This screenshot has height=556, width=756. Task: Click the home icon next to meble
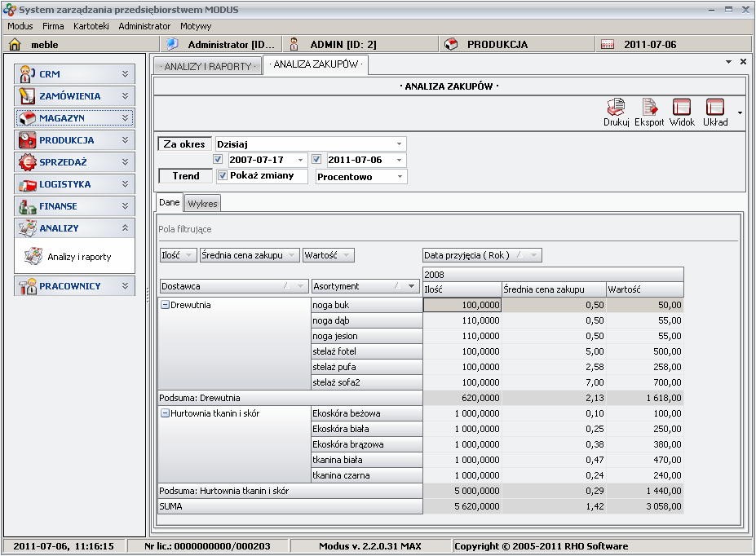pyautogui.click(x=14, y=45)
